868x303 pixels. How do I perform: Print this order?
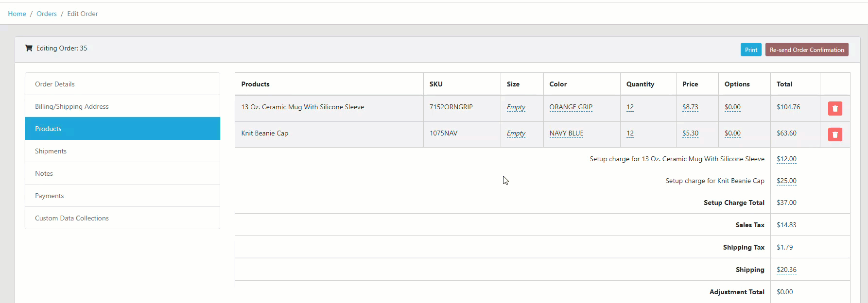[750, 50]
